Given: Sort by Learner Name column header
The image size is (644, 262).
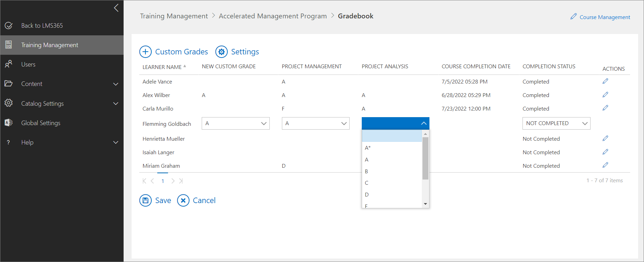Looking at the screenshot, I should click(162, 67).
